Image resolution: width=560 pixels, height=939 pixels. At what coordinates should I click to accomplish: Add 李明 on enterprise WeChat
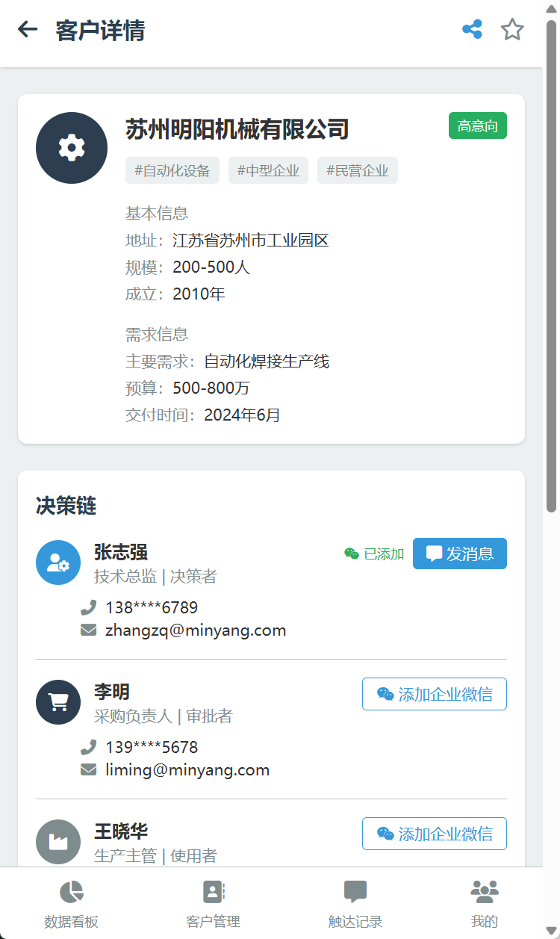435,694
